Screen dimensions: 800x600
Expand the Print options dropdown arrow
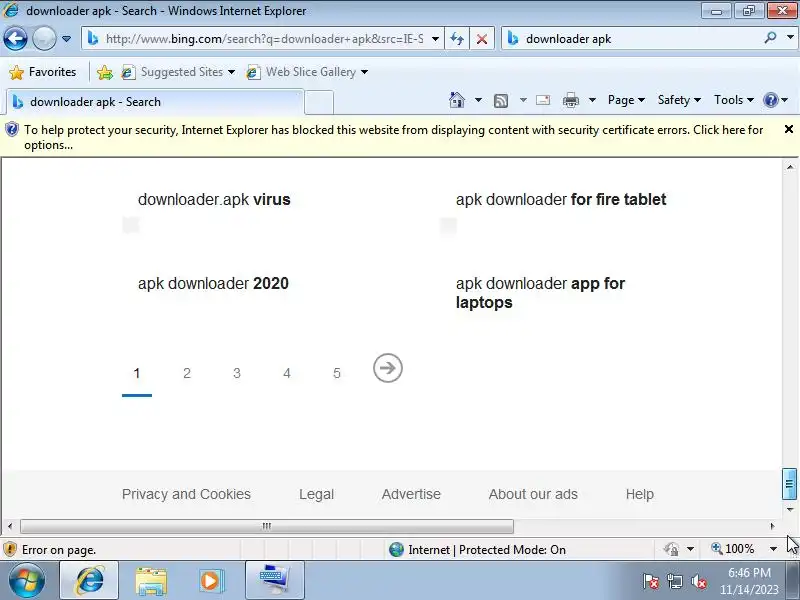(x=592, y=100)
